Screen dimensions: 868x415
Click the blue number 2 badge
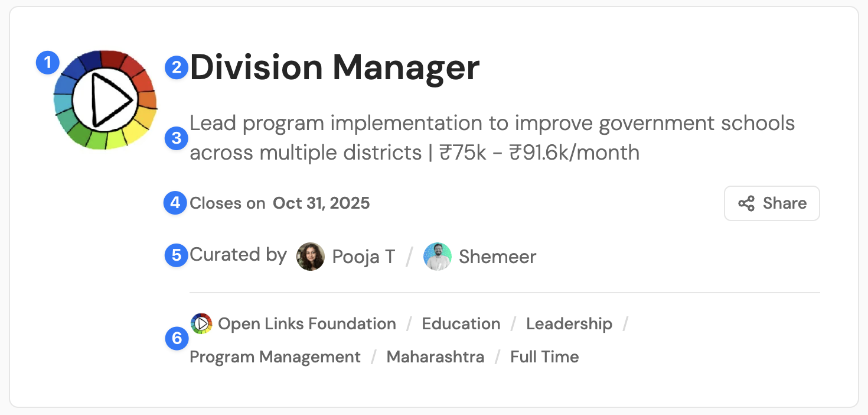point(176,68)
